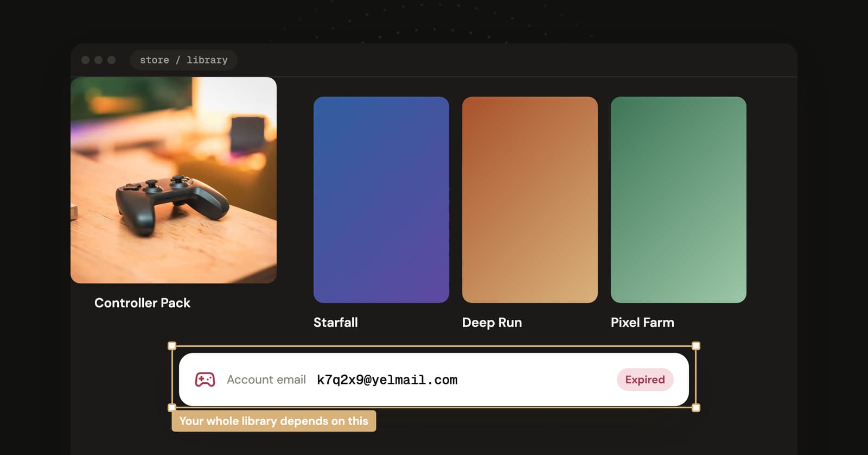
Task: Click the Account email label
Action: click(266, 380)
